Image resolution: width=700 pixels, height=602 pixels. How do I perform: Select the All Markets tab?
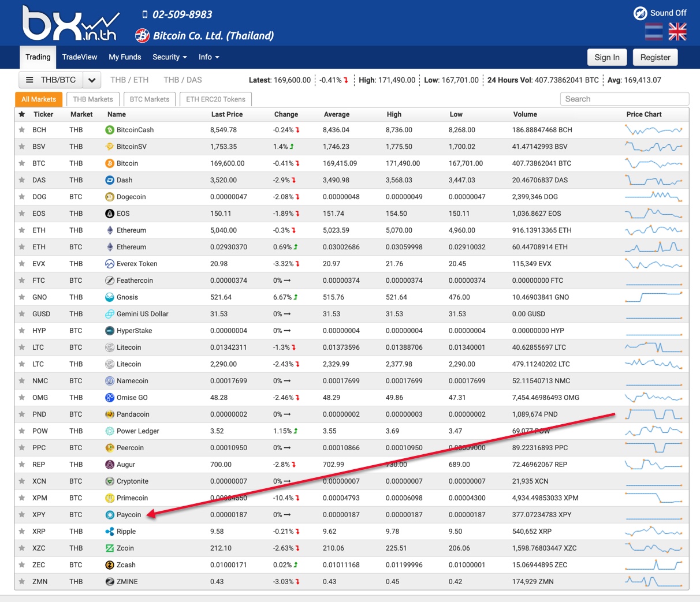coord(39,99)
